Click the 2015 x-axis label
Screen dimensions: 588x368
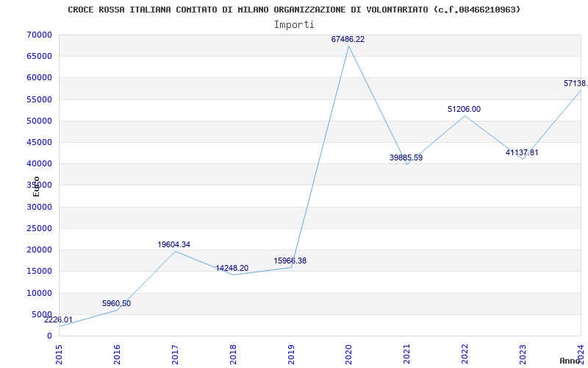(59, 355)
